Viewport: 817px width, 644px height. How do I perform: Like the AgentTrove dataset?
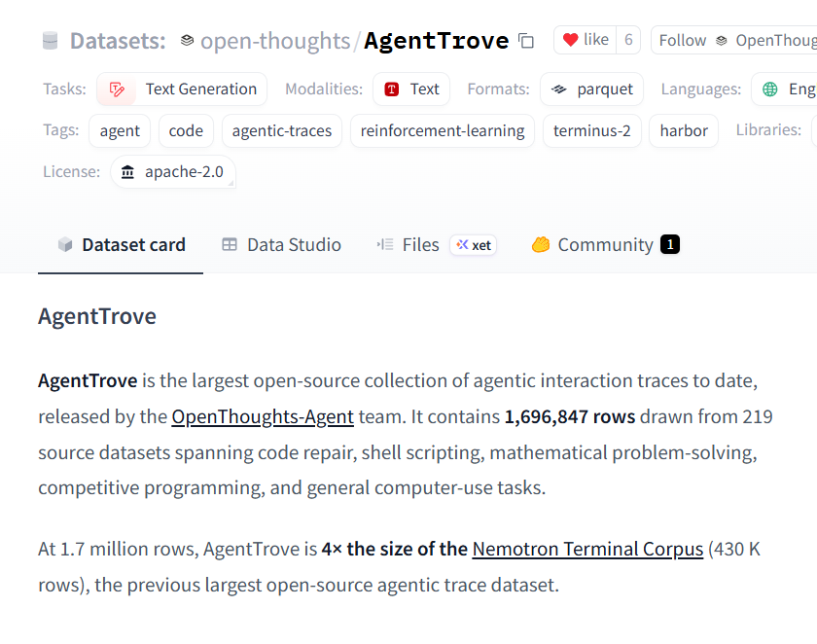[586, 40]
